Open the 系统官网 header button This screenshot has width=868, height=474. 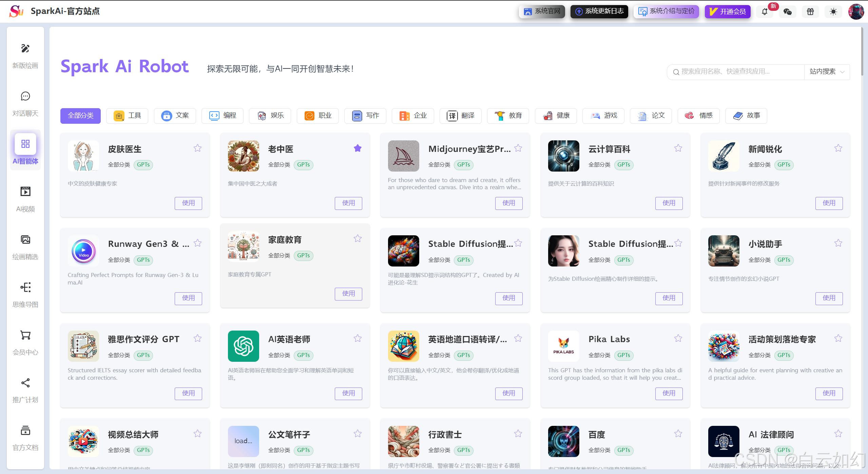[x=542, y=12]
